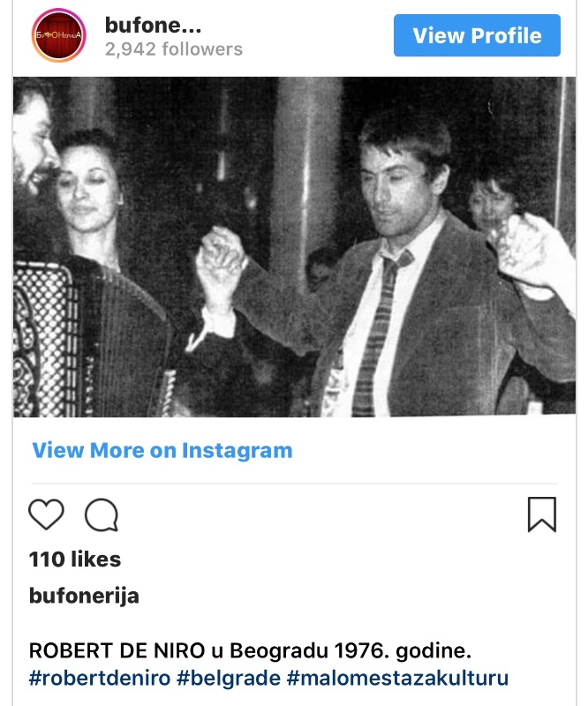Follow the #belgrade hashtag
This screenshot has width=588, height=706.
[229, 678]
